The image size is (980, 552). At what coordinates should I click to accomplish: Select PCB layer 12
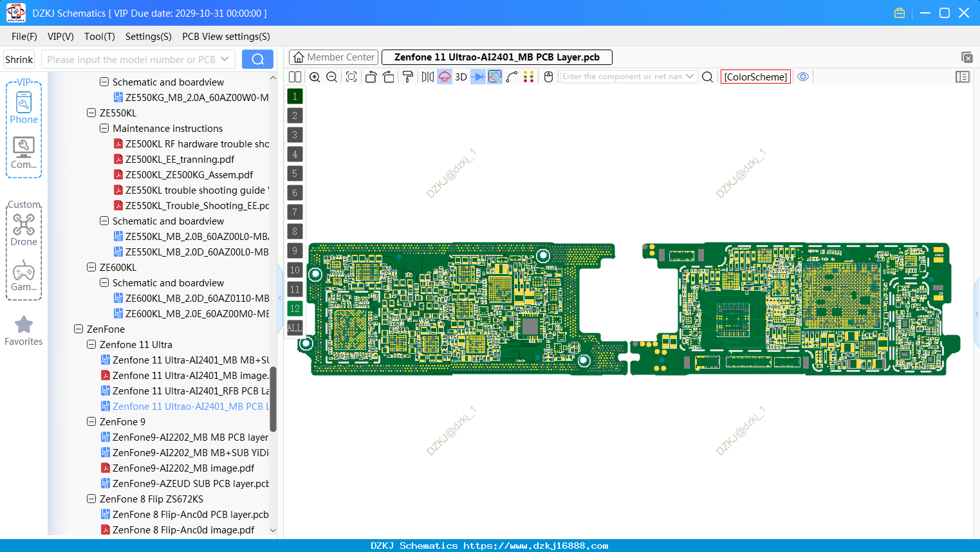pos(295,309)
